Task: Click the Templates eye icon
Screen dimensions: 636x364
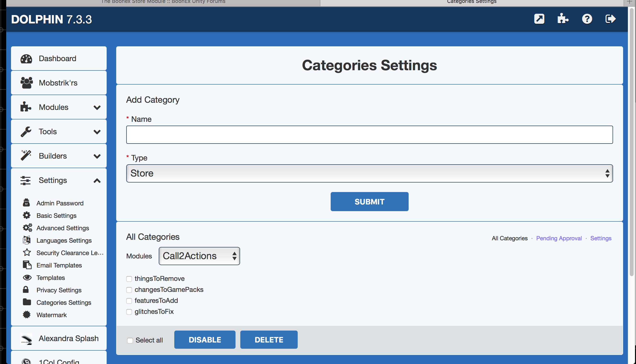Action: 27,278
